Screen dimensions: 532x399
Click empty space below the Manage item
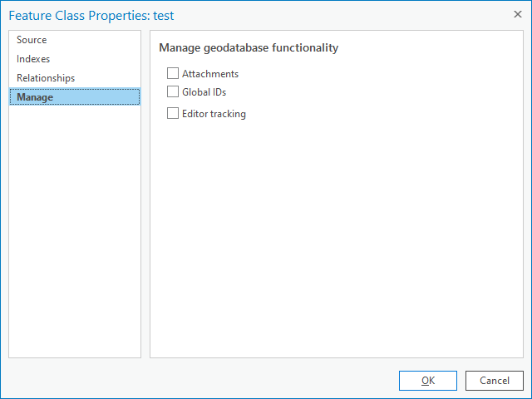pos(75,233)
